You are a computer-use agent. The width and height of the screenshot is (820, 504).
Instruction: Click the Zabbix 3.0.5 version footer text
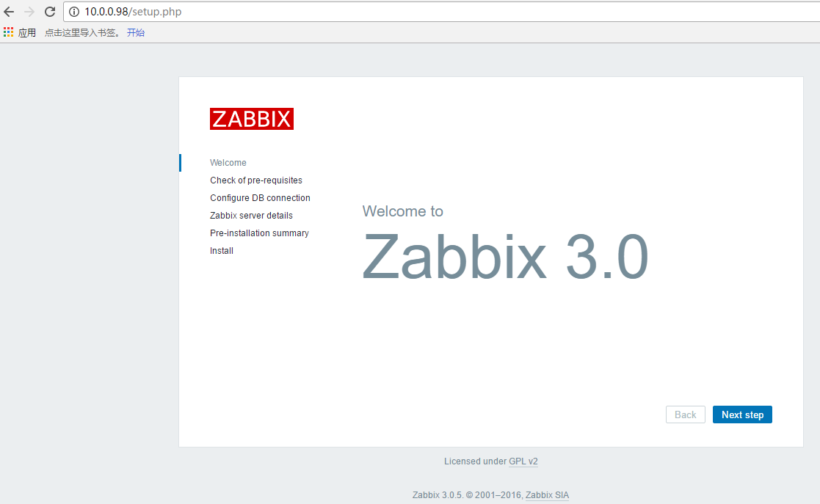[x=438, y=495]
